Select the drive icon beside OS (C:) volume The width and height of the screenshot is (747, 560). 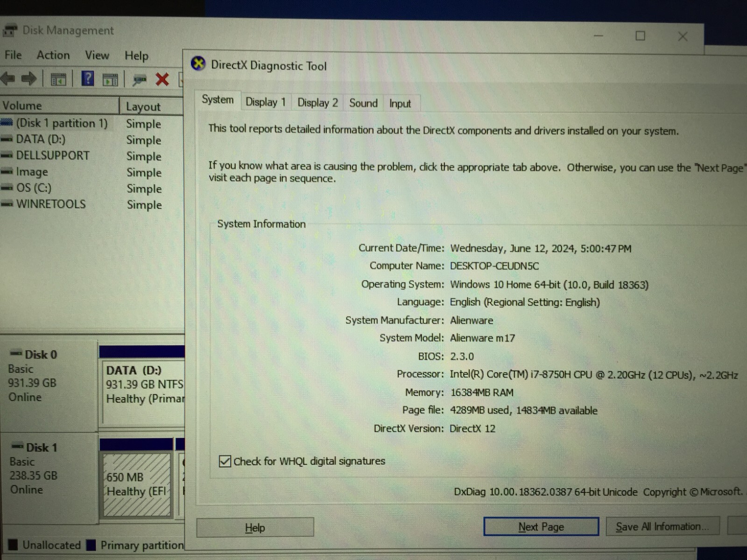[7, 188]
